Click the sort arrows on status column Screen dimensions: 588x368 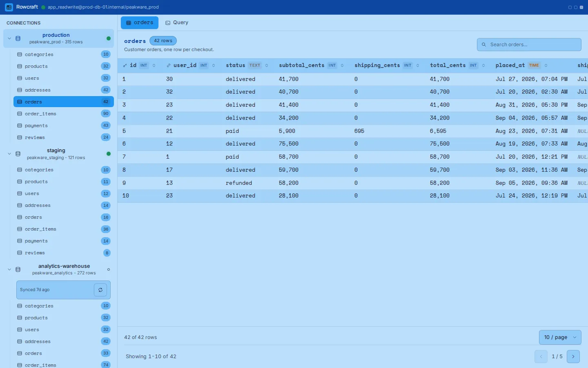point(267,65)
